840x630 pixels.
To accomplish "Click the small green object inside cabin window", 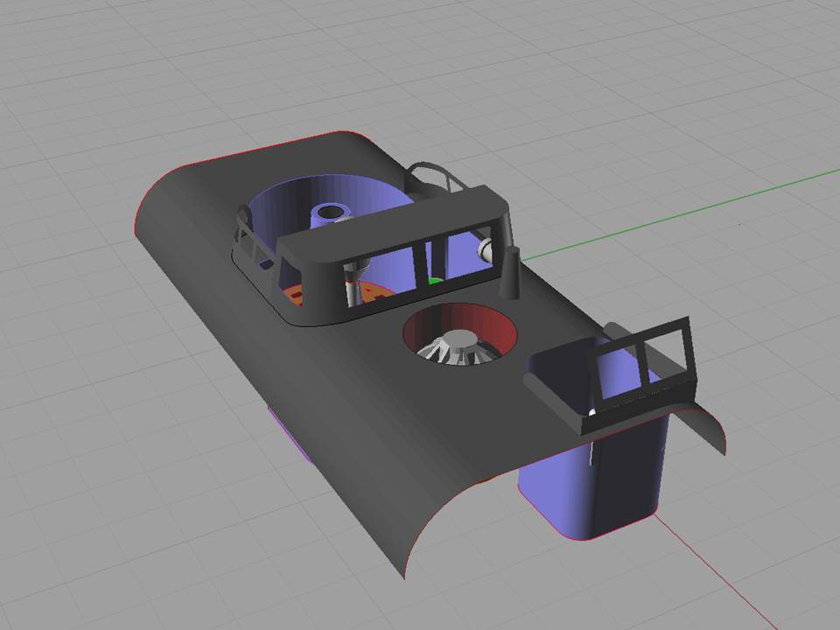I will (433, 282).
